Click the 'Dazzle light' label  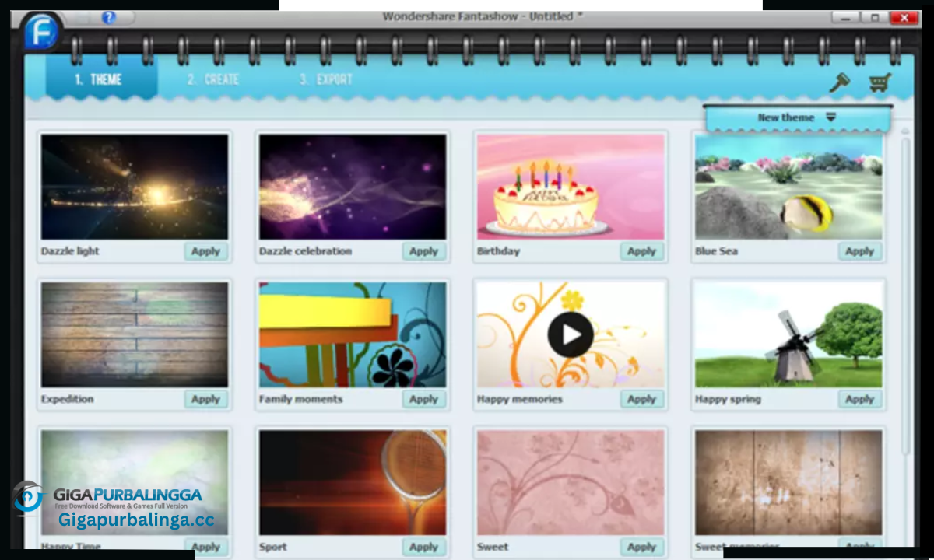(70, 251)
